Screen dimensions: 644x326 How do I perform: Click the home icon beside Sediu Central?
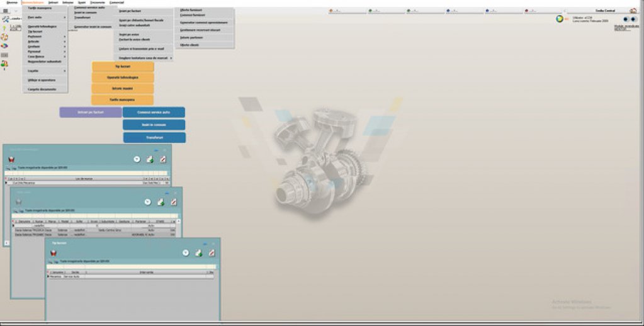(633, 11)
